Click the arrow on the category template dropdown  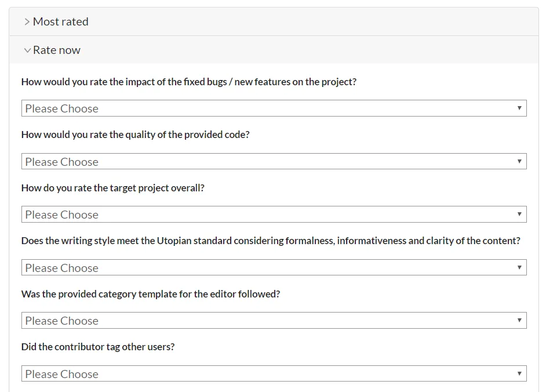click(x=519, y=321)
